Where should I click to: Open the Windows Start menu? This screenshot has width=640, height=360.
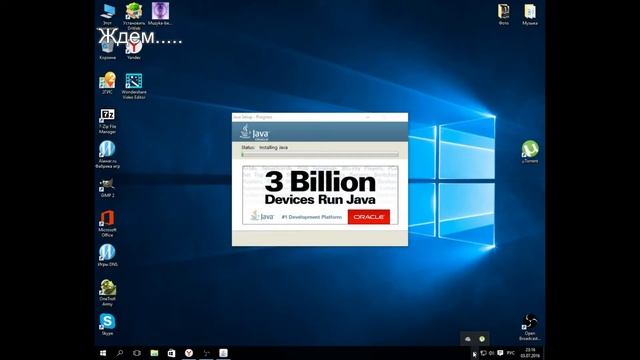[103, 353]
